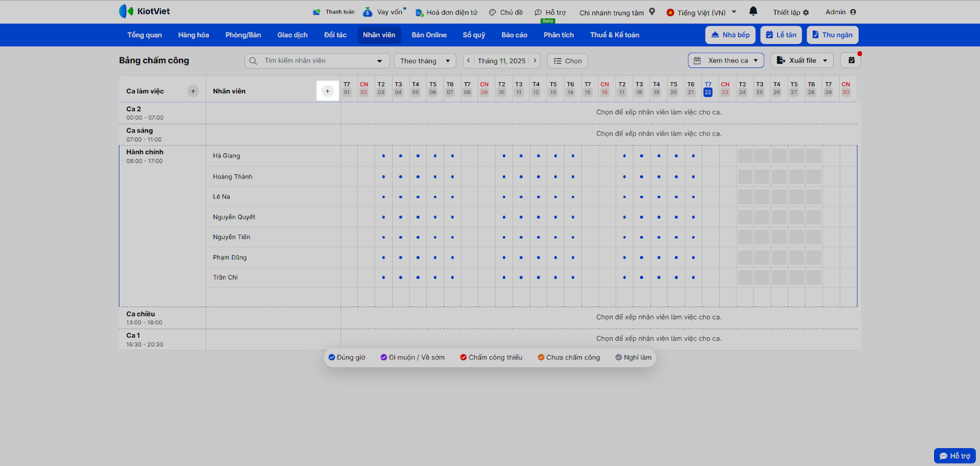Open the Sổ quỹ menu
The image size is (980, 466).
[x=474, y=35]
